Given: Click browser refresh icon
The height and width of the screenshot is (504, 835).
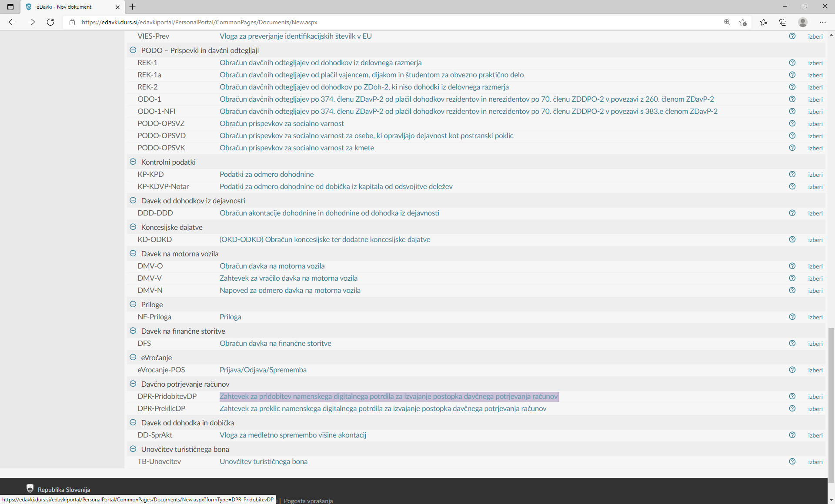Looking at the screenshot, I should click(50, 22).
